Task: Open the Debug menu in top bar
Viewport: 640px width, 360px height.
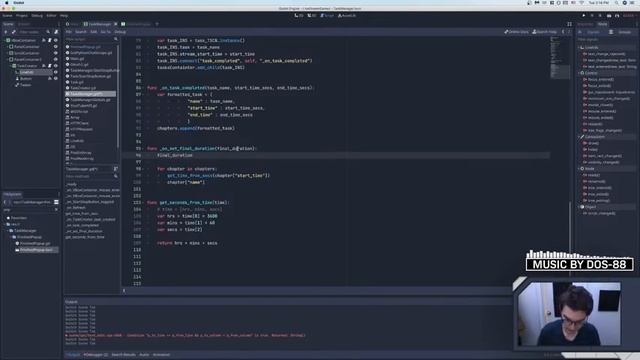Action: click(37, 16)
